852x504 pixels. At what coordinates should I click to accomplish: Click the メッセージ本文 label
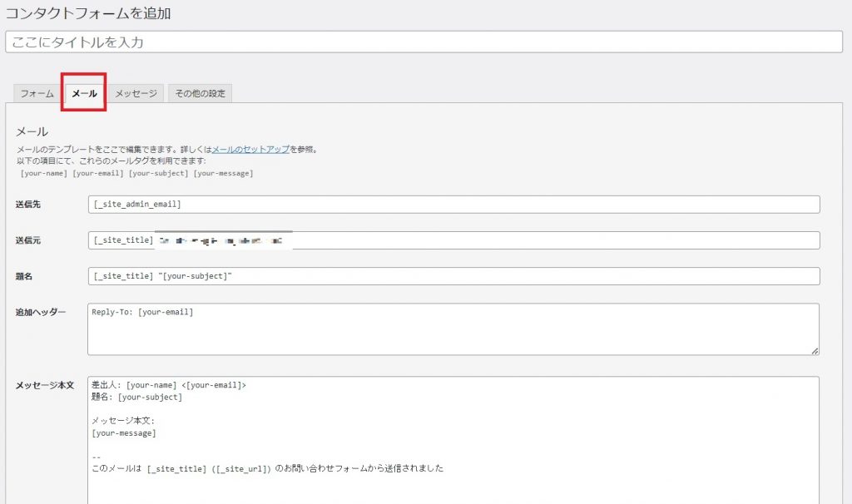point(45,385)
